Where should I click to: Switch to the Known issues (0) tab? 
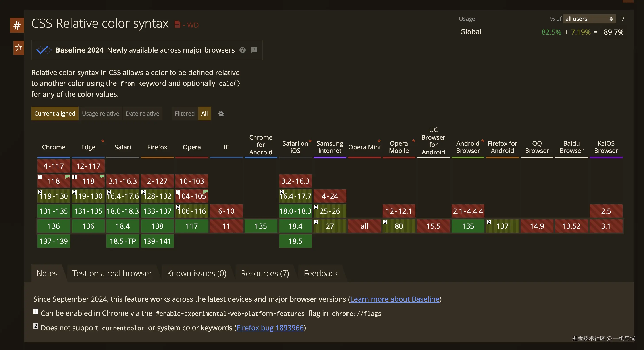(197, 273)
